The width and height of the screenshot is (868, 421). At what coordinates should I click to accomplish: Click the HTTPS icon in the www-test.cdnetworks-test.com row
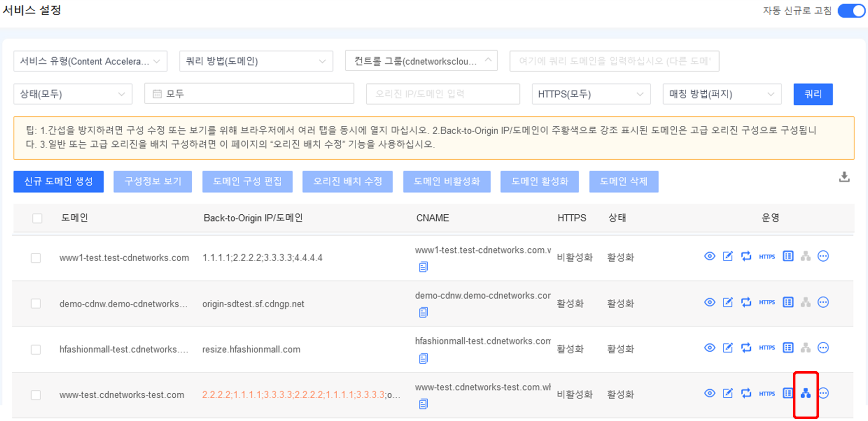(x=767, y=394)
